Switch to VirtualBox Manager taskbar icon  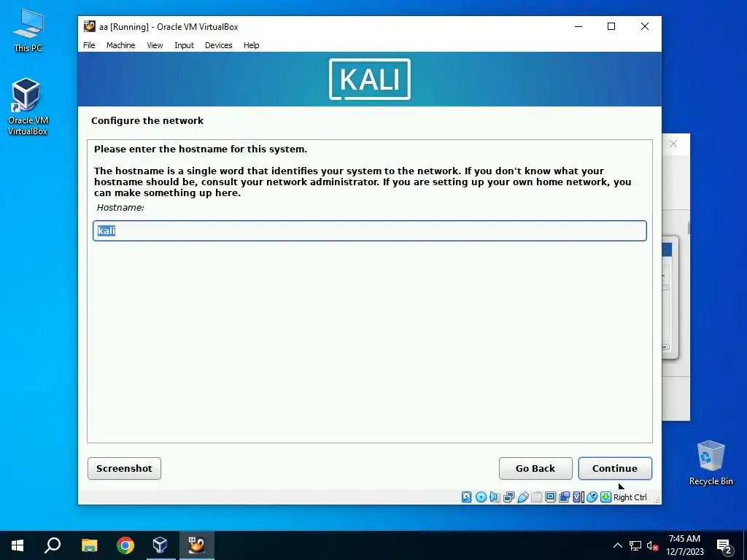(x=160, y=545)
